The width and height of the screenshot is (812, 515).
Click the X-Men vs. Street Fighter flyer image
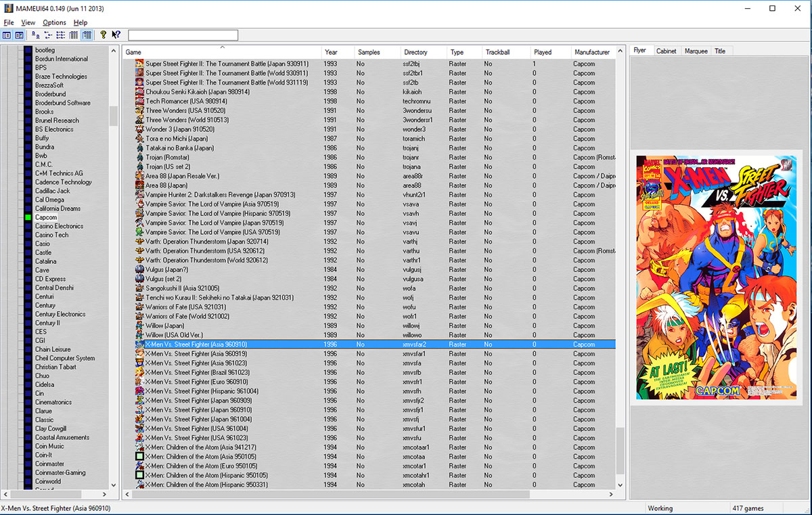[717, 277]
